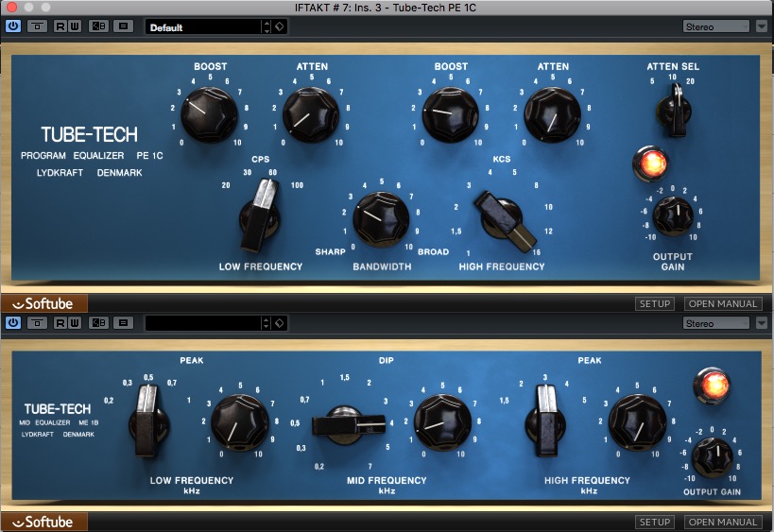The height and width of the screenshot is (532, 774).
Task: Click bypass icon in PE 1C toolbar
Action: tap(37, 26)
